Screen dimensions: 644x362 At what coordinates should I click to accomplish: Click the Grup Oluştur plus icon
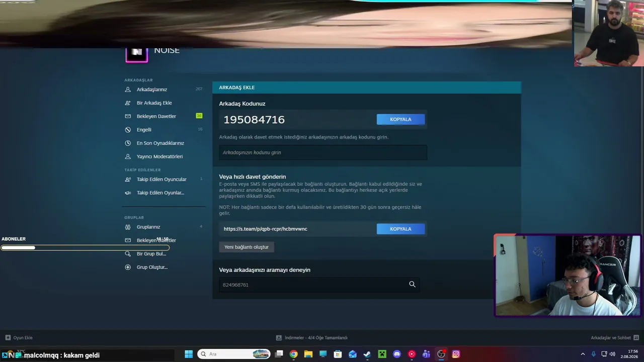[x=128, y=267]
